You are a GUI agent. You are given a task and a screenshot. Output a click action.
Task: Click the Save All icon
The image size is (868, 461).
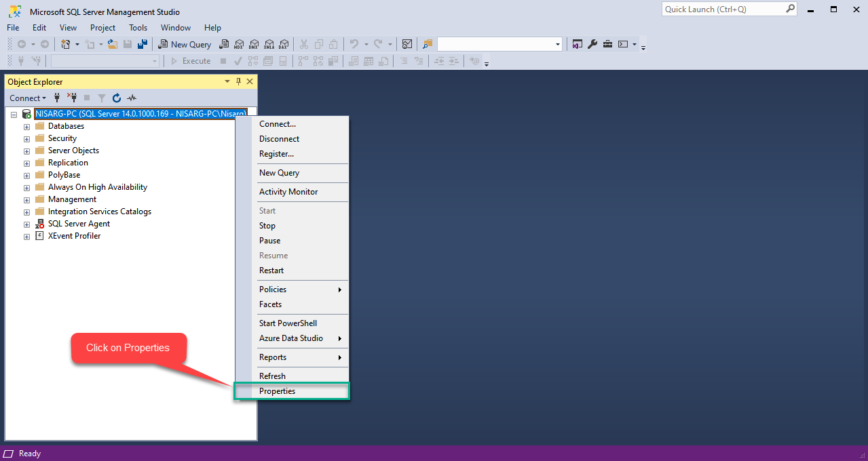[x=143, y=44]
